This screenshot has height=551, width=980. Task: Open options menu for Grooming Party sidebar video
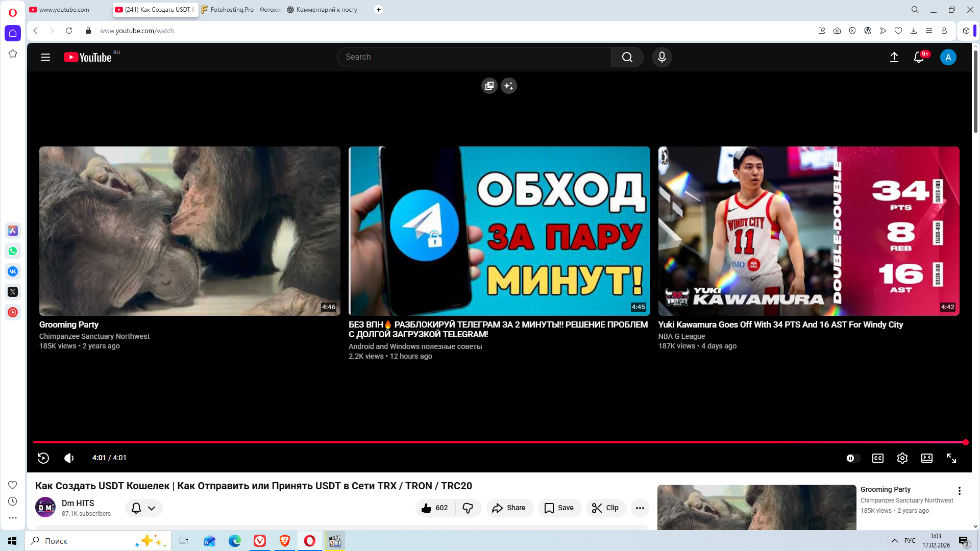click(x=959, y=491)
